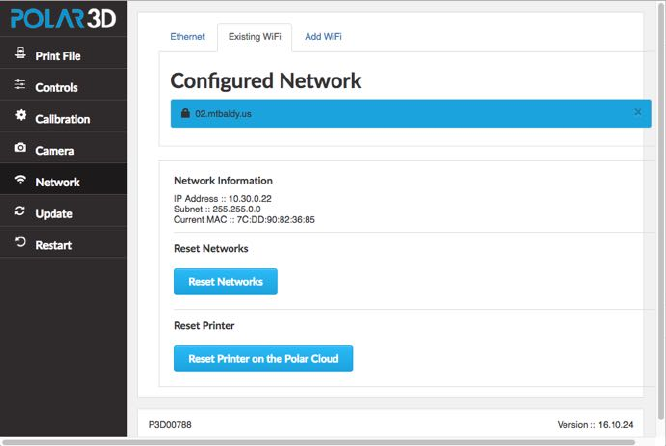Click the Calibration gear icon
Image resolution: width=666 pixels, height=446 pixels.
[20, 118]
